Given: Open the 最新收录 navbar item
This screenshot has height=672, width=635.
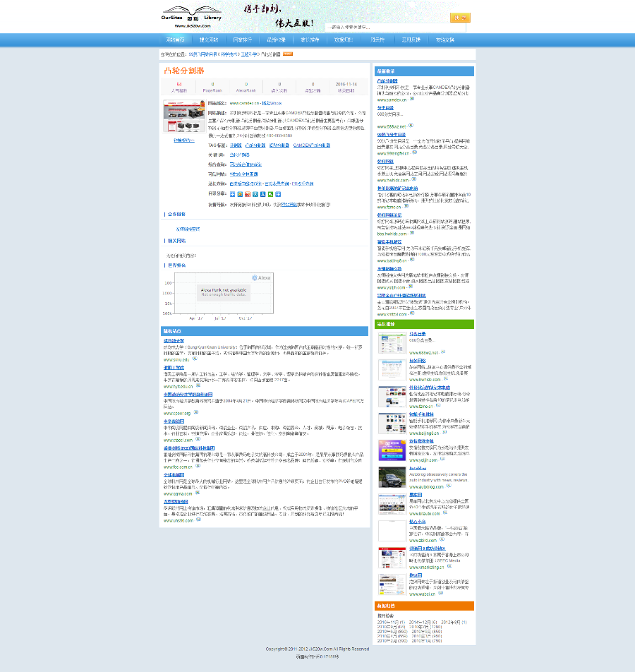Looking at the screenshot, I should point(276,40).
